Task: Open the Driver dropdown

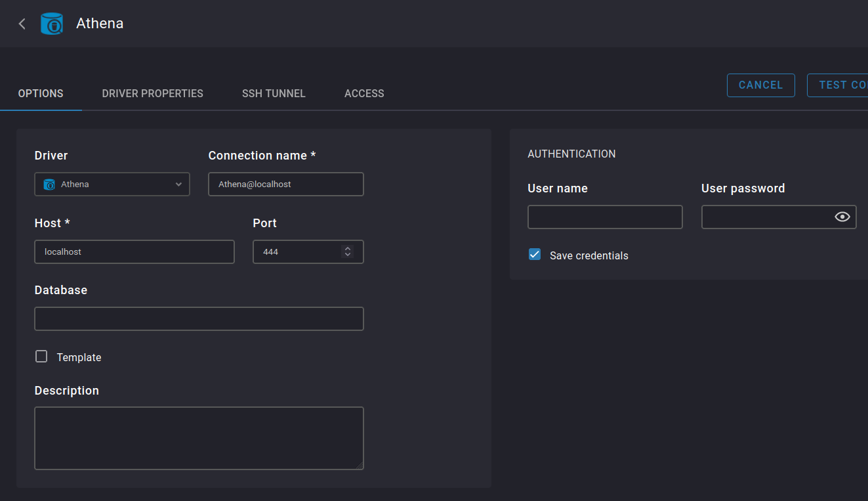Action: [x=112, y=185]
